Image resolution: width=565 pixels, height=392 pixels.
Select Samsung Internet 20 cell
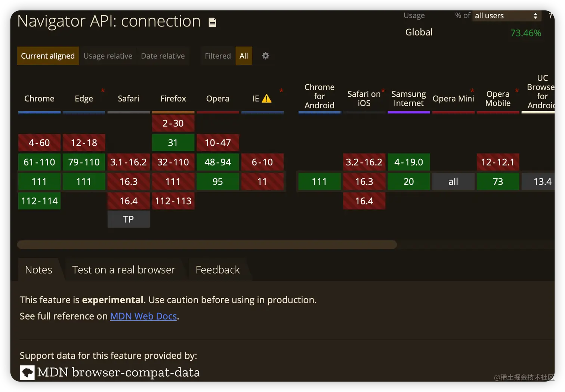click(x=409, y=181)
